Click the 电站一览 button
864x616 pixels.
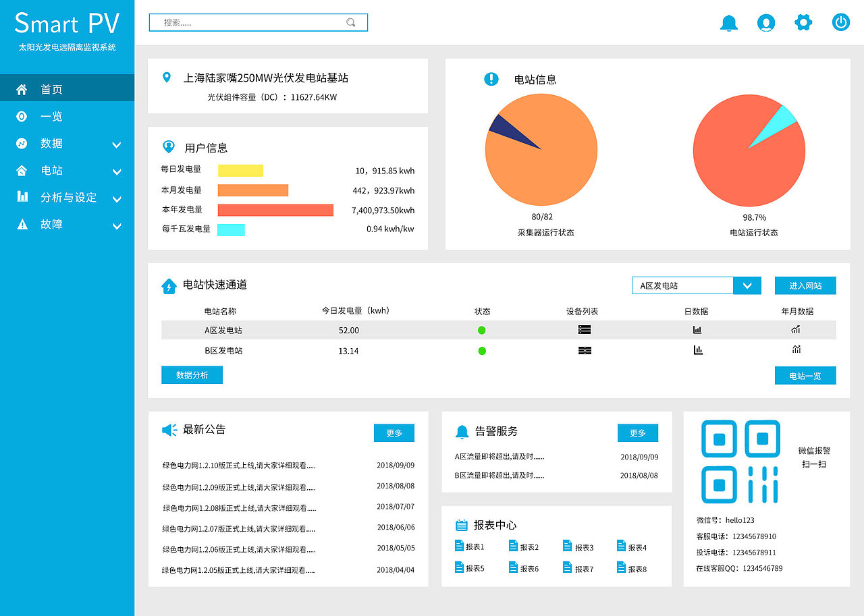coord(805,375)
